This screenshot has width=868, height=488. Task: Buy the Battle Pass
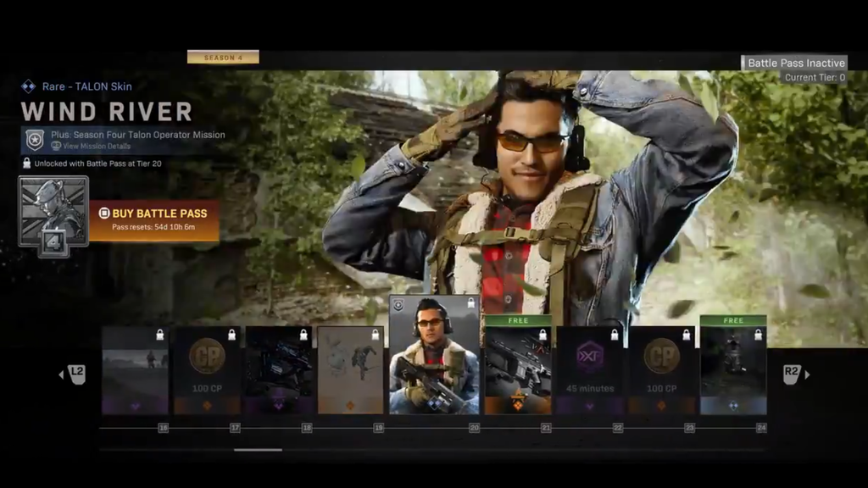click(154, 219)
